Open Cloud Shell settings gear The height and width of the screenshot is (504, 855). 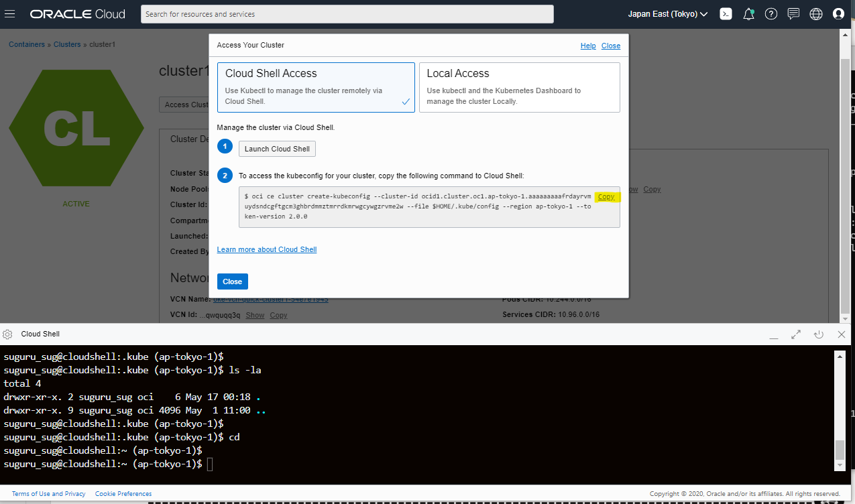[x=7, y=334]
